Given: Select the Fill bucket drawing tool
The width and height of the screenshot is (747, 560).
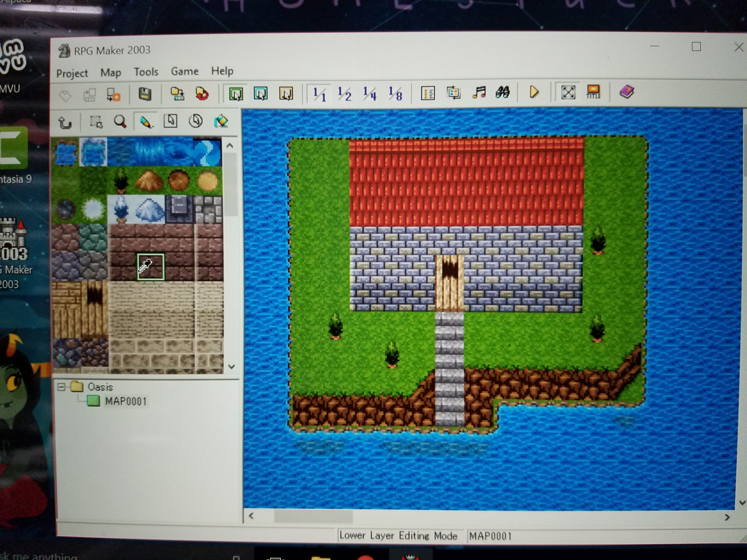Looking at the screenshot, I should tap(221, 121).
